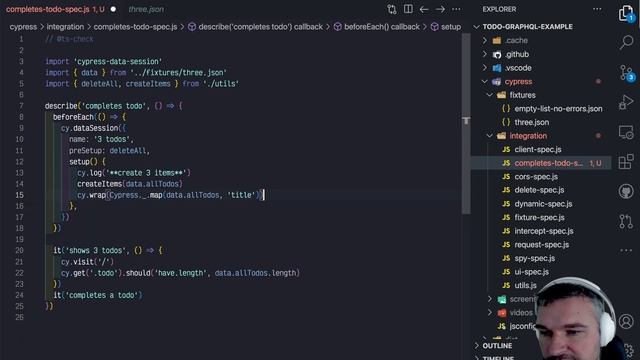640x360 pixels.
Task: Click 'deleteAll' on the preSetup line
Action: tap(128, 151)
